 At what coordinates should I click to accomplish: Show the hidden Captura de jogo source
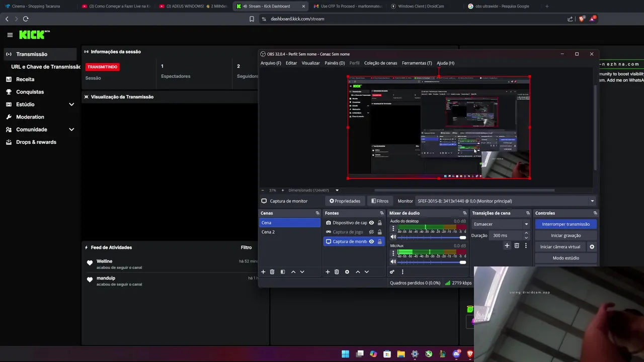point(371,232)
